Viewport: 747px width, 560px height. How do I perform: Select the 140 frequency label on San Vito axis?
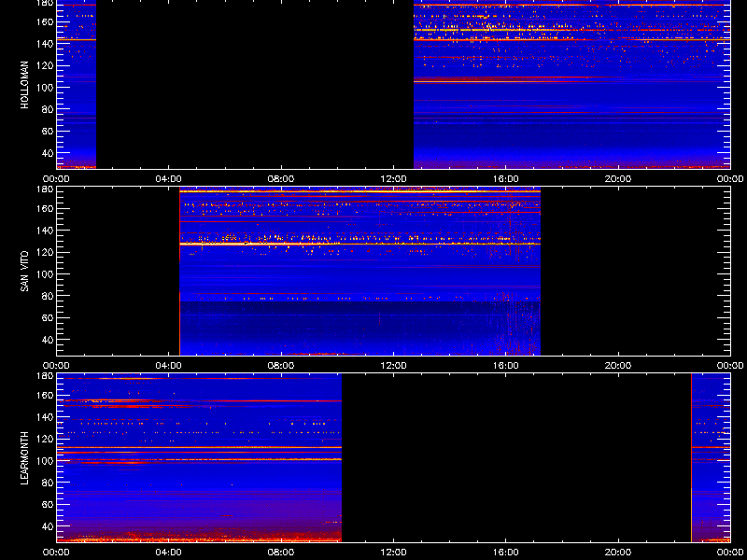click(44, 231)
